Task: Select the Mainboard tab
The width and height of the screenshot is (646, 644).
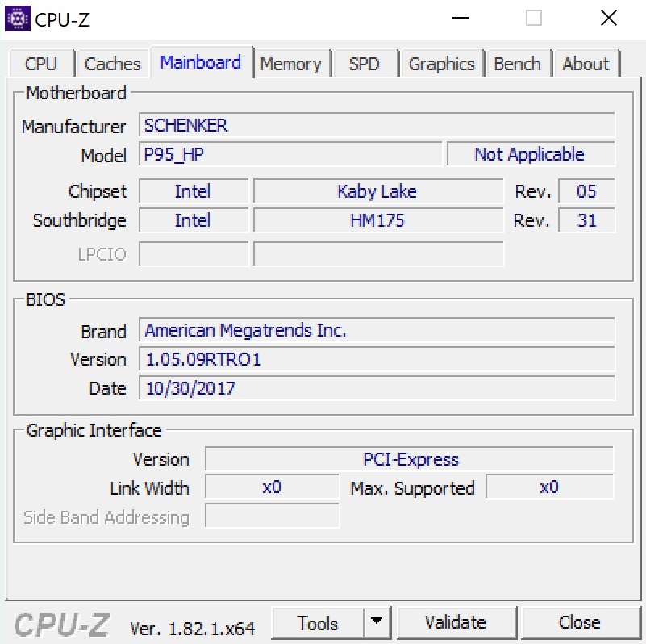Action: [x=201, y=62]
